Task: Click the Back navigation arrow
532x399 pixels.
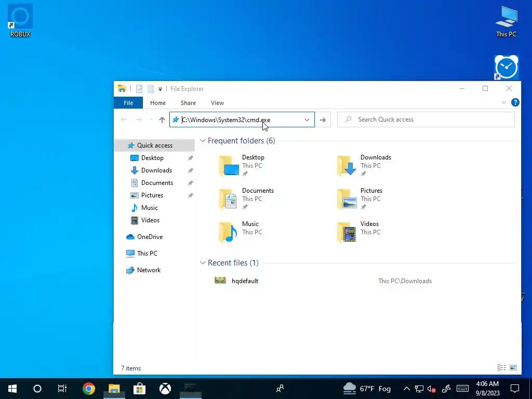Action: pyautogui.click(x=124, y=119)
